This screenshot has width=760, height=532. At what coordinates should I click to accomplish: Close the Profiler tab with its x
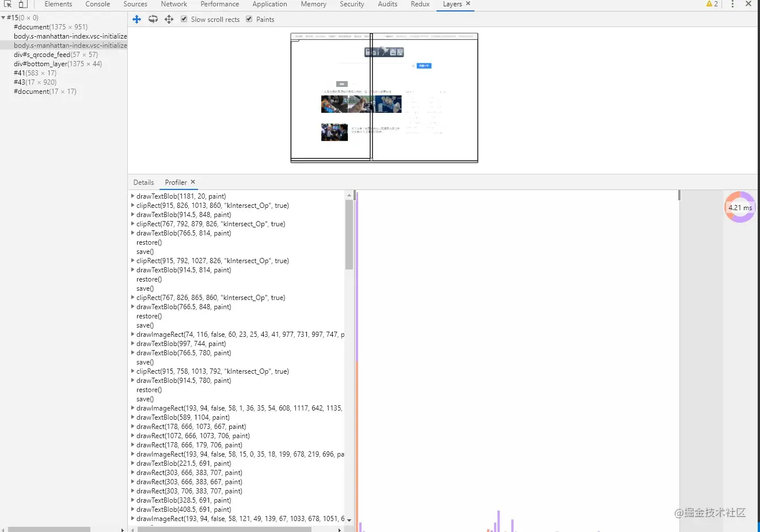click(193, 182)
